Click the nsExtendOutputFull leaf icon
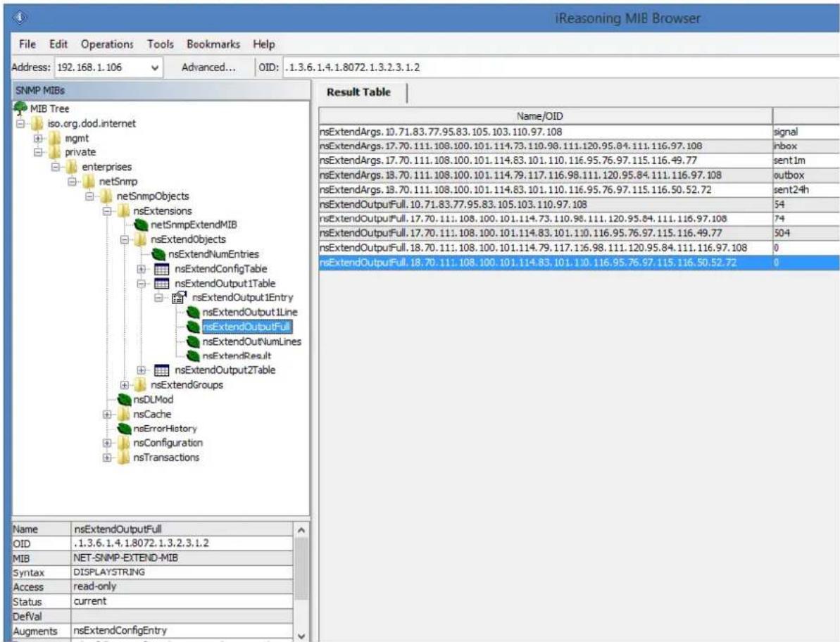This screenshot has width=840, height=642. click(193, 327)
